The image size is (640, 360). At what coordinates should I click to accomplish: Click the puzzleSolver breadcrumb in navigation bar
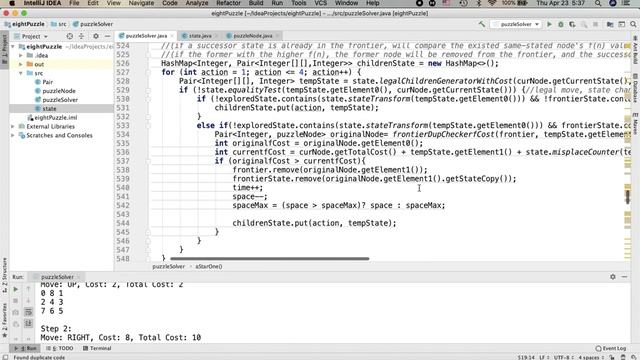[x=93, y=24]
